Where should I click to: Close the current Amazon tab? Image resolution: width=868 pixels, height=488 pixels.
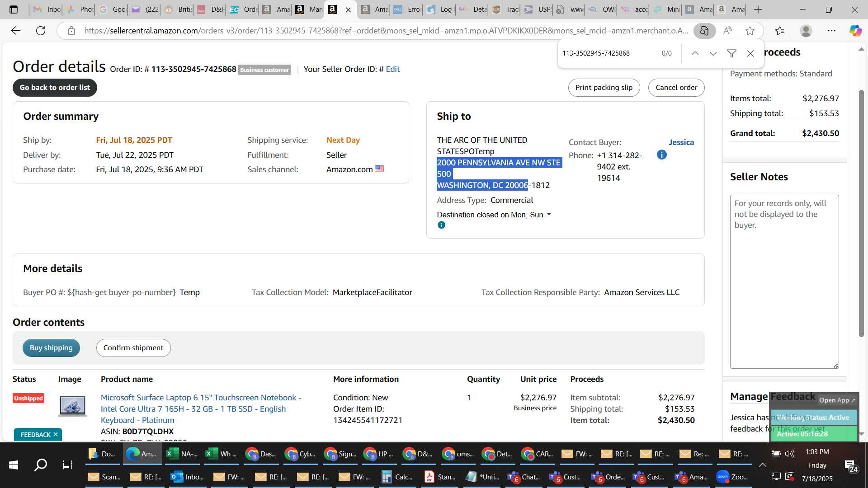click(x=348, y=9)
